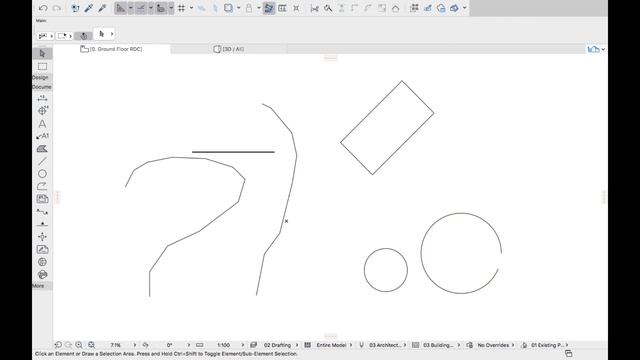Image resolution: width=640 pixels, height=360 pixels.
Task: Select the Polyline tool in the toolbox
Action: point(42,186)
